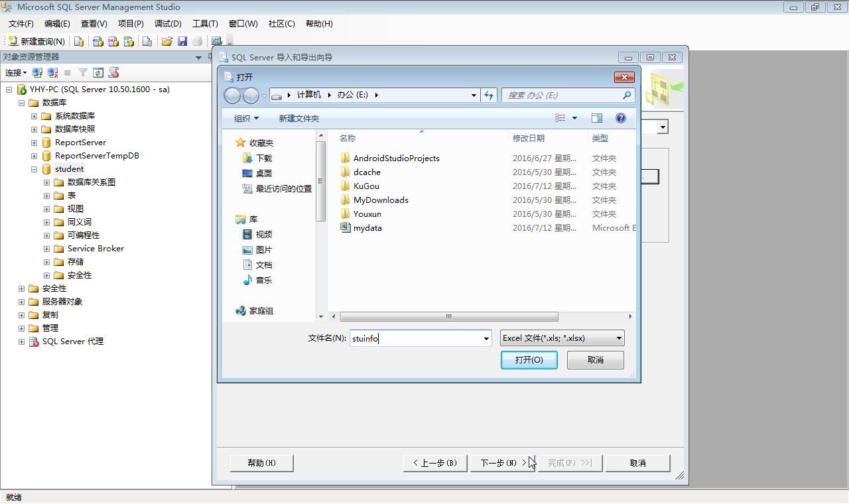Image resolution: width=849 pixels, height=504 pixels.
Task: Select the 可编程性 folder
Action: [84, 235]
